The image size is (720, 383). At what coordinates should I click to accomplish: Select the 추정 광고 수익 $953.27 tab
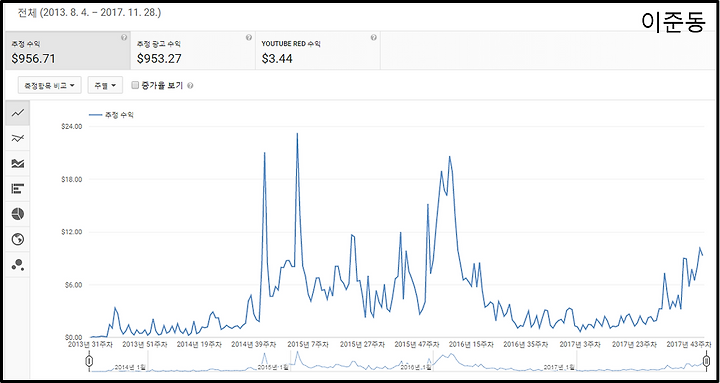[193, 51]
